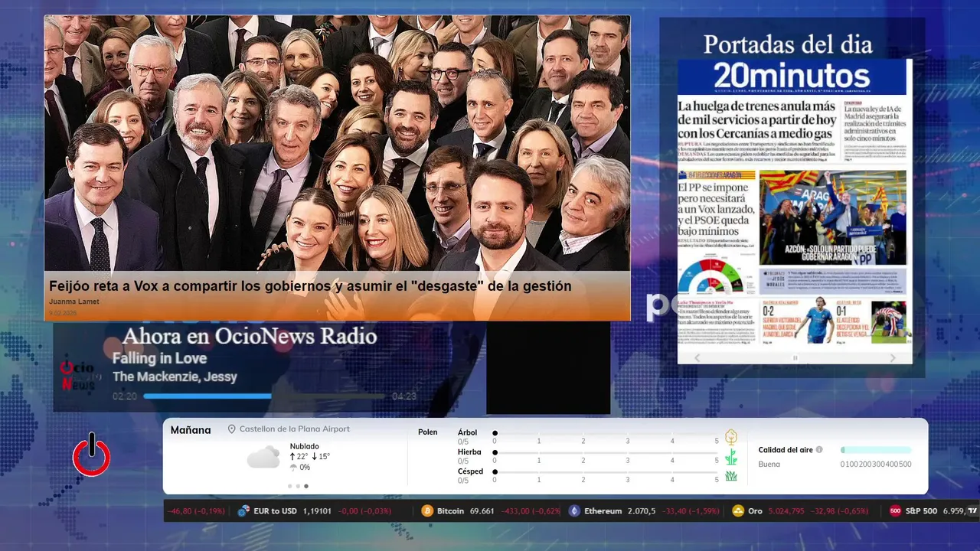Click the Azcón rally photo on front page
The height and width of the screenshot is (551, 980).
pyautogui.click(x=832, y=217)
